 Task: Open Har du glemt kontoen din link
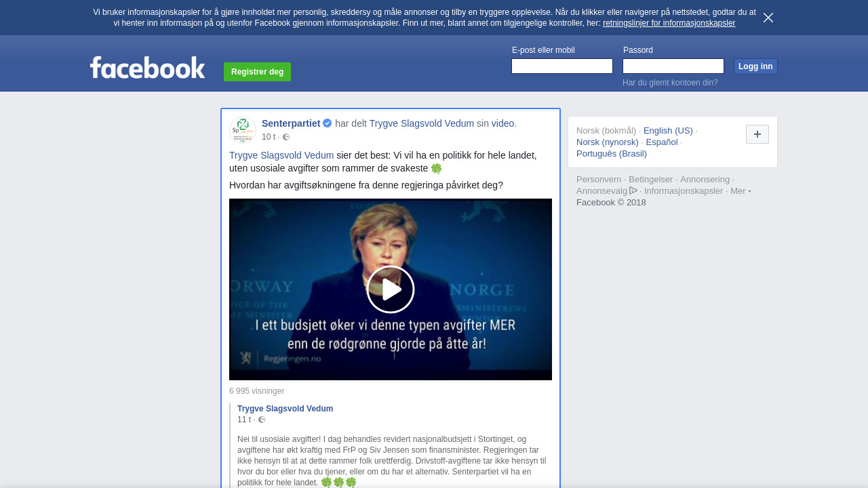coord(670,83)
